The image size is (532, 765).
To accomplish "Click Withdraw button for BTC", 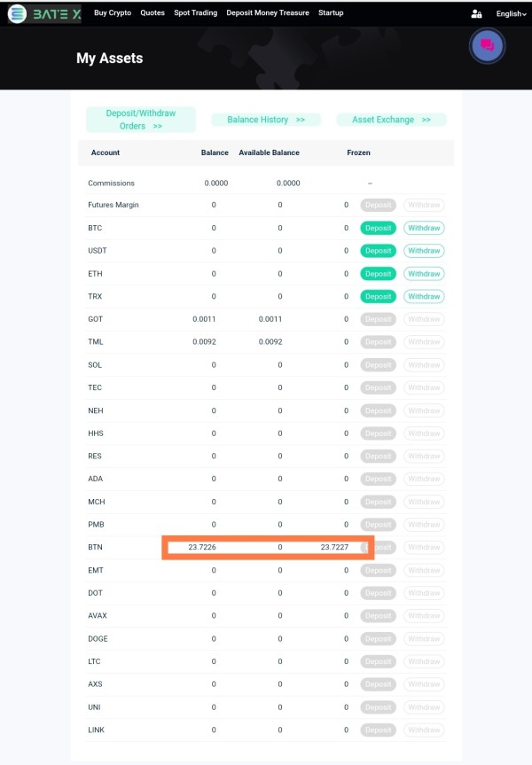I will point(424,228).
